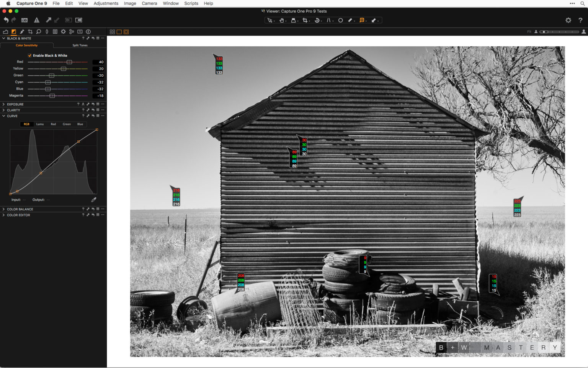588x368 pixels.
Task: Open the Metadata tool tab
Action: 55,31
